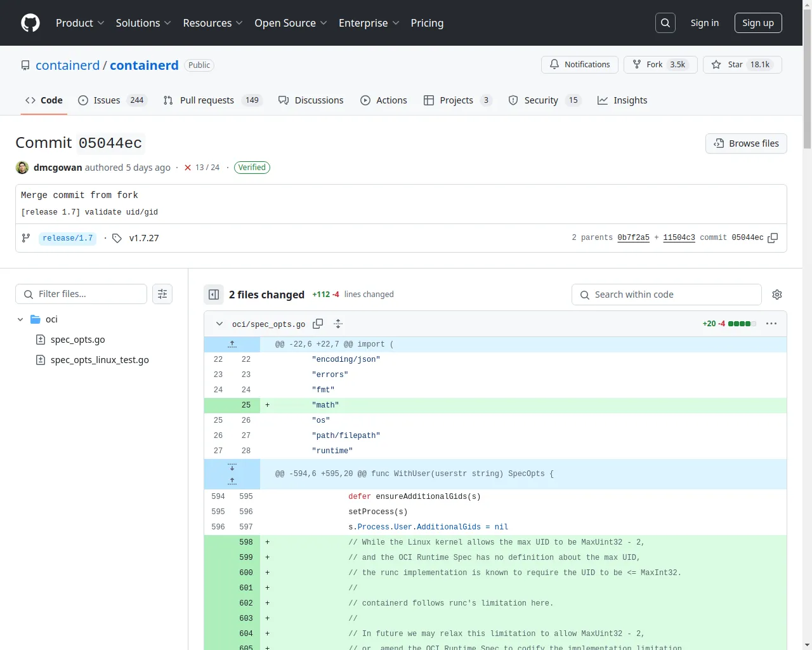Focus the Filter files input
Viewport: 812px width, 650px height.
pyautogui.click(x=81, y=294)
